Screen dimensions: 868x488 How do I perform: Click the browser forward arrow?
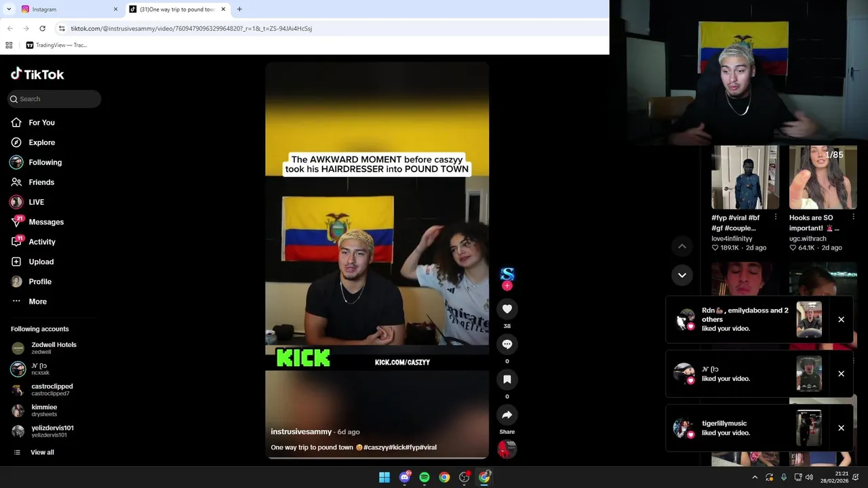(26, 28)
